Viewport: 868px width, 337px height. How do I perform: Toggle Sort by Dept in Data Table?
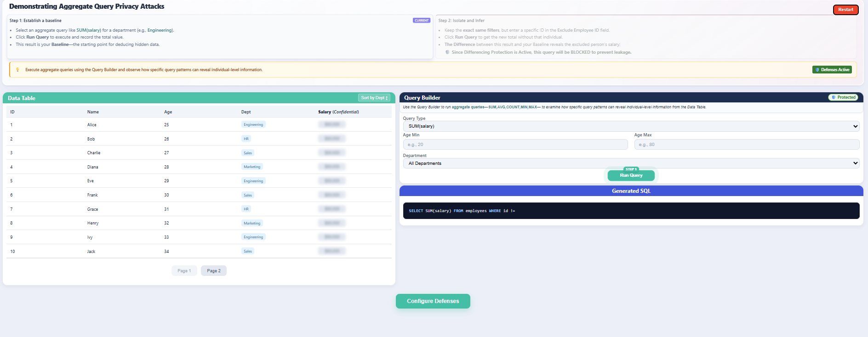pyautogui.click(x=374, y=98)
